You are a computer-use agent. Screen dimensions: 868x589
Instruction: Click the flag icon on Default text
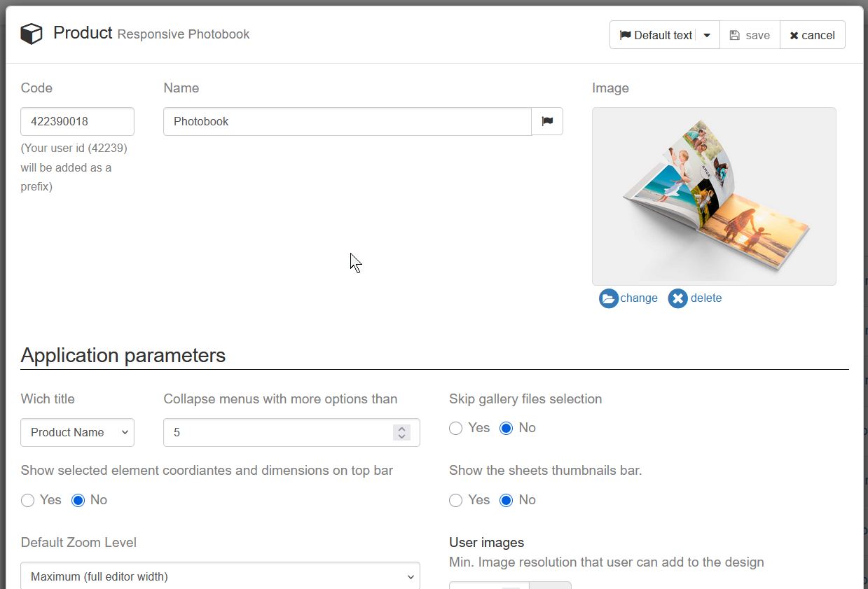coord(625,35)
